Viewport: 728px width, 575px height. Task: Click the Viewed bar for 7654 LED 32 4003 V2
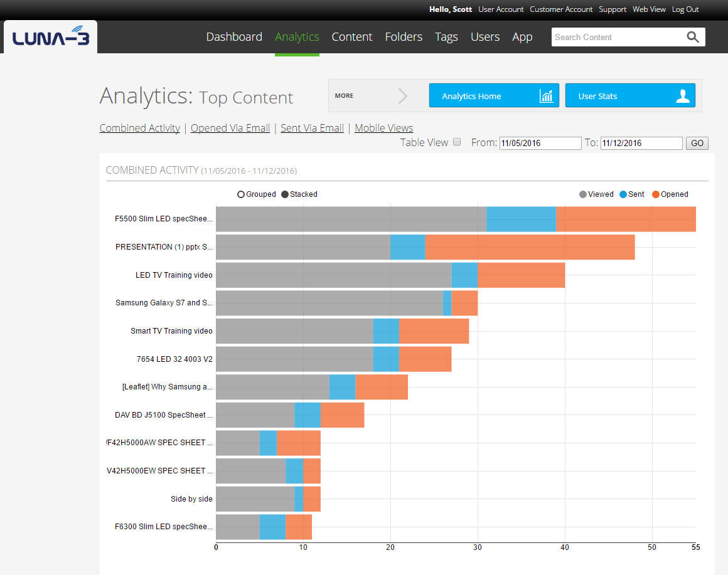pos(294,359)
